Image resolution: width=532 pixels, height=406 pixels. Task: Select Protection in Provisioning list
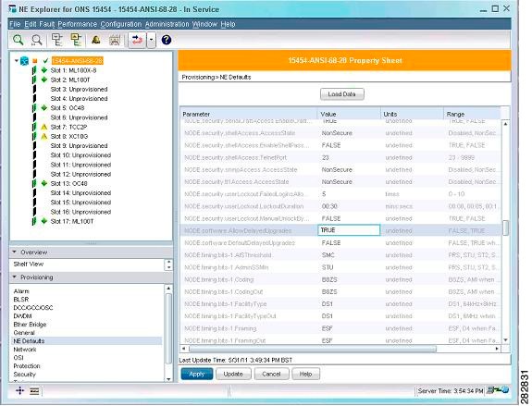(x=27, y=366)
